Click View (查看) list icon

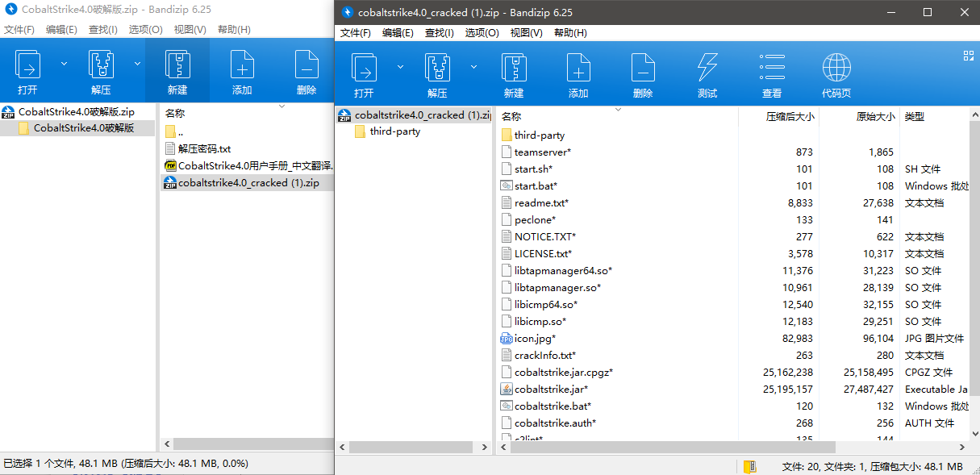pyautogui.click(x=772, y=68)
